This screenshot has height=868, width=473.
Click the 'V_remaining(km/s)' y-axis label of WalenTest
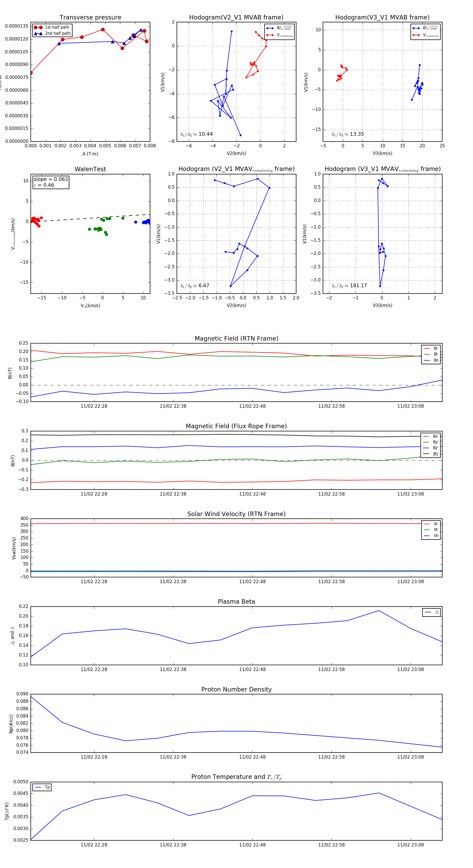point(13,234)
